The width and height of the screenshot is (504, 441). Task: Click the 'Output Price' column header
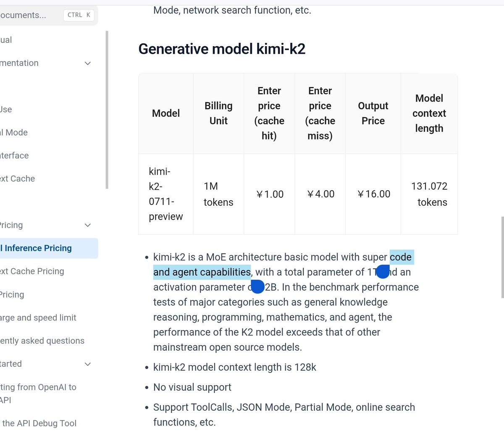[x=373, y=113]
